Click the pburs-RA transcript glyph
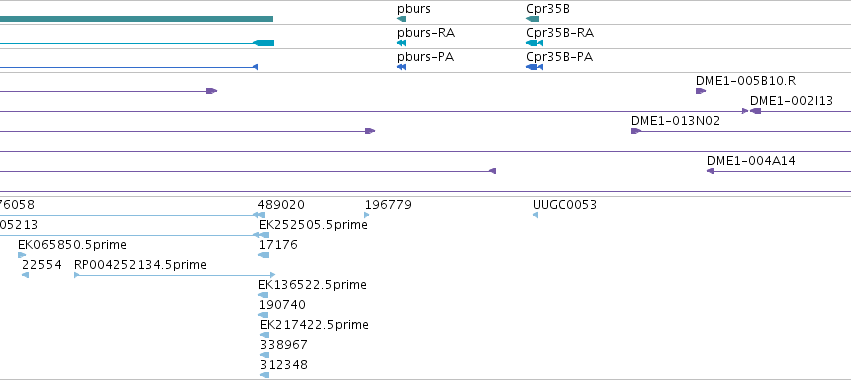Image resolution: width=851 pixels, height=380 pixels. point(402,43)
